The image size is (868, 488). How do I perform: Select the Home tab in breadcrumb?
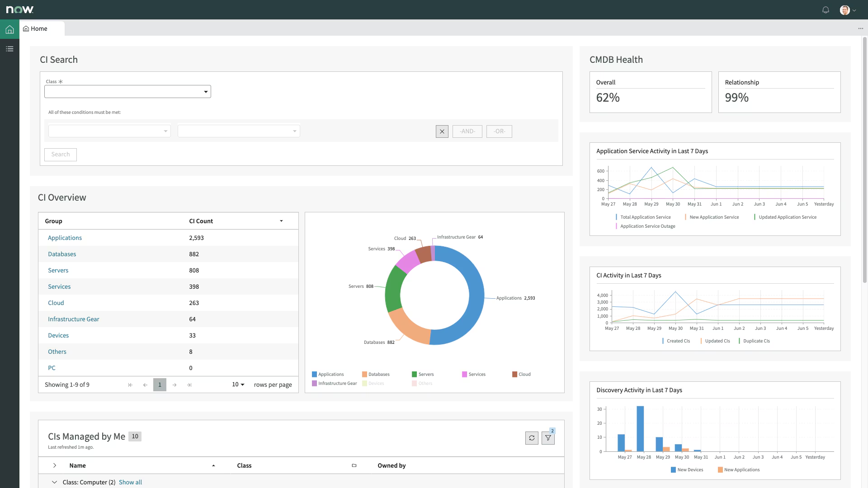(x=39, y=28)
